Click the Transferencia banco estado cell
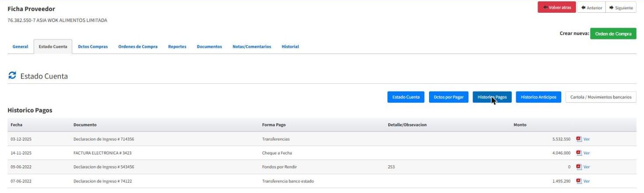Image resolution: width=644 pixels, height=193 pixels. (288, 181)
